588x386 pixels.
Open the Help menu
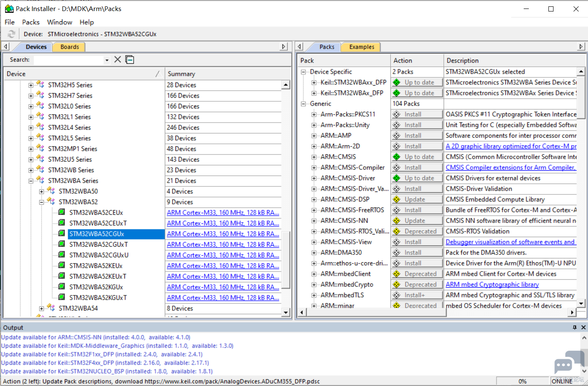point(86,22)
